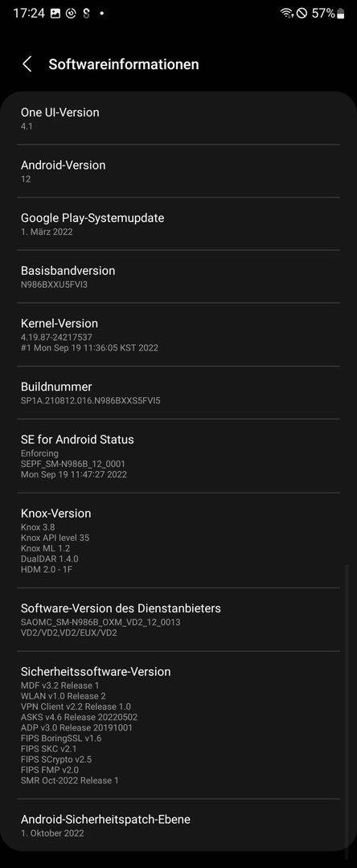The width and height of the screenshot is (357, 868).
Task: Tap the do-not-disturb circle status icon
Action: tap(302, 14)
